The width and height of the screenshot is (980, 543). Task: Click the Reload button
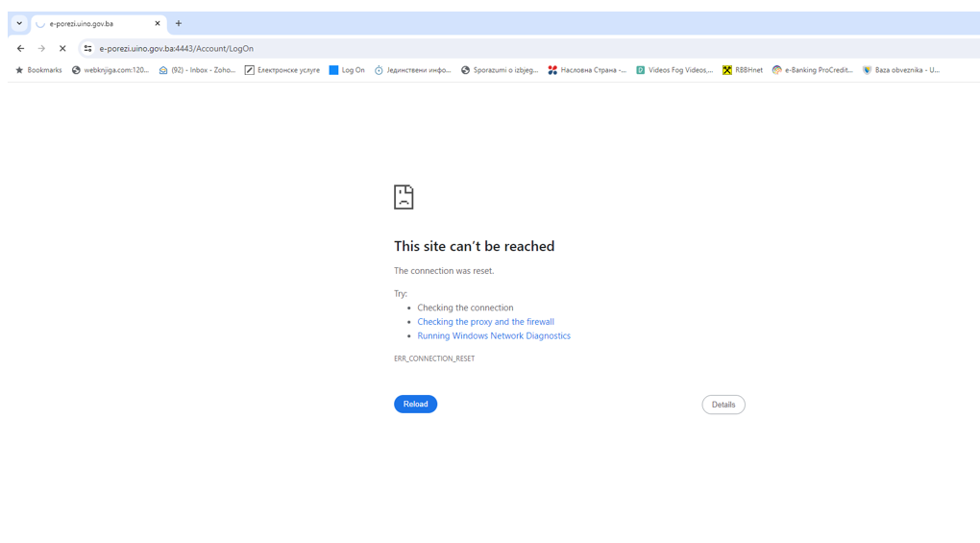416,405
